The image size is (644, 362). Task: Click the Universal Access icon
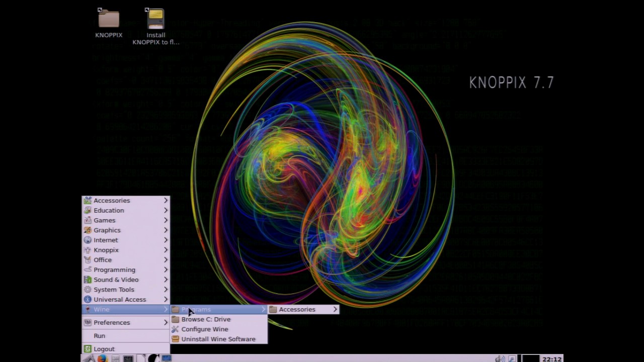point(88,299)
